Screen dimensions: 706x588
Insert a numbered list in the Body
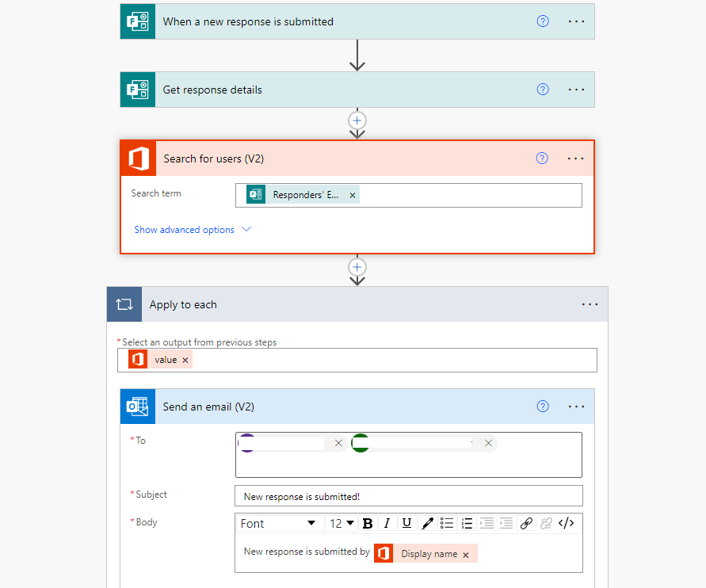tap(467, 523)
